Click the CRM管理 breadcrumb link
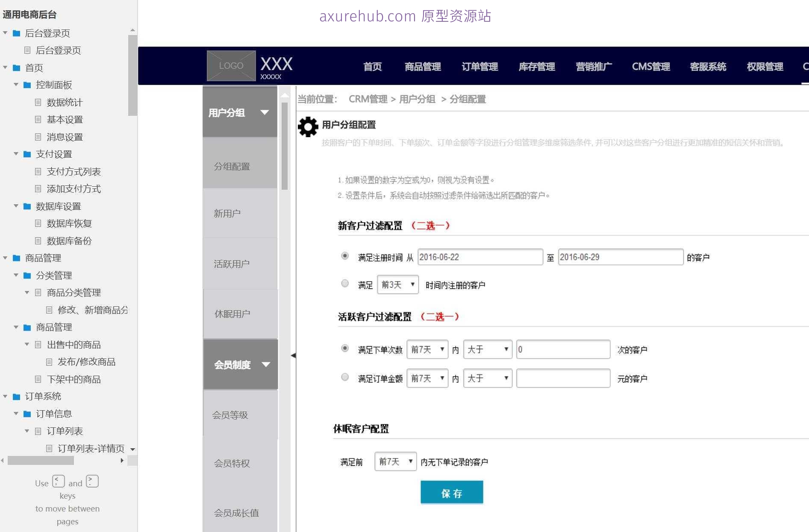 click(x=368, y=99)
